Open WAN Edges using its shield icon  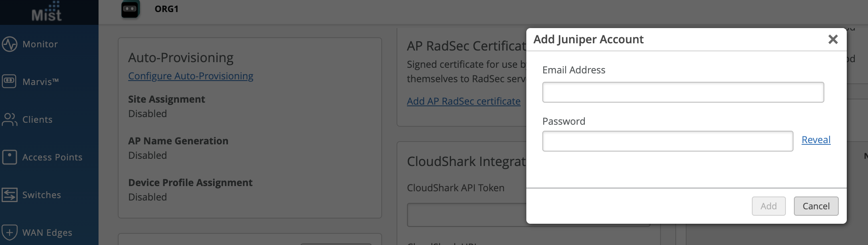[9, 232]
